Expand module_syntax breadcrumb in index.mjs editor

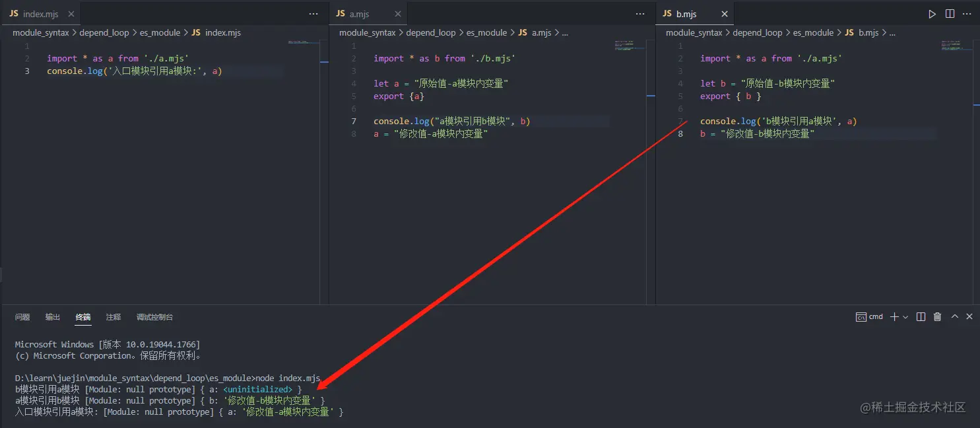(x=40, y=32)
